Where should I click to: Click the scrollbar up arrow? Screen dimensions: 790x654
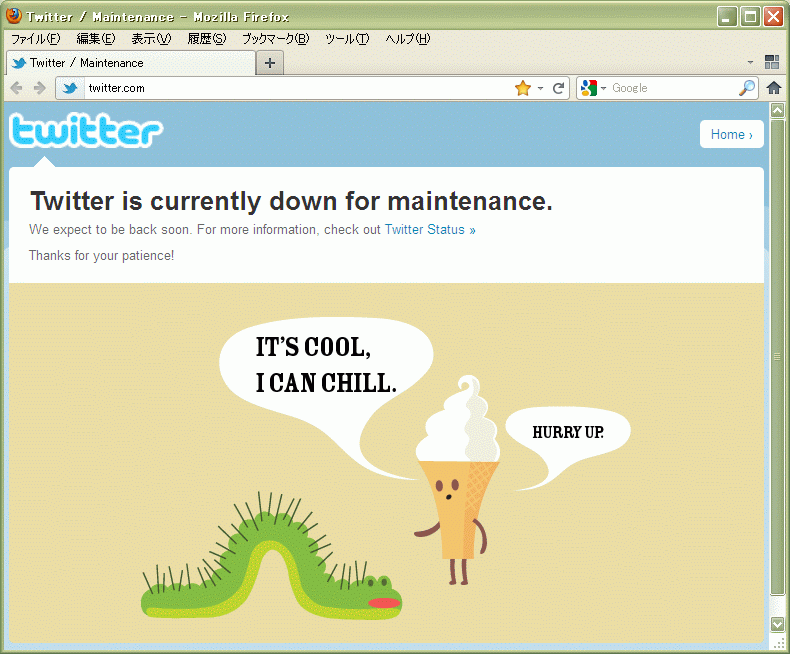(x=777, y=110)
